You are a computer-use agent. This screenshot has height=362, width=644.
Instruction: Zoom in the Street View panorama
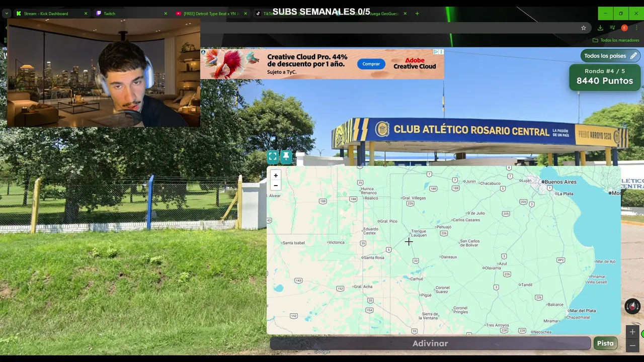tap(632, 332)
